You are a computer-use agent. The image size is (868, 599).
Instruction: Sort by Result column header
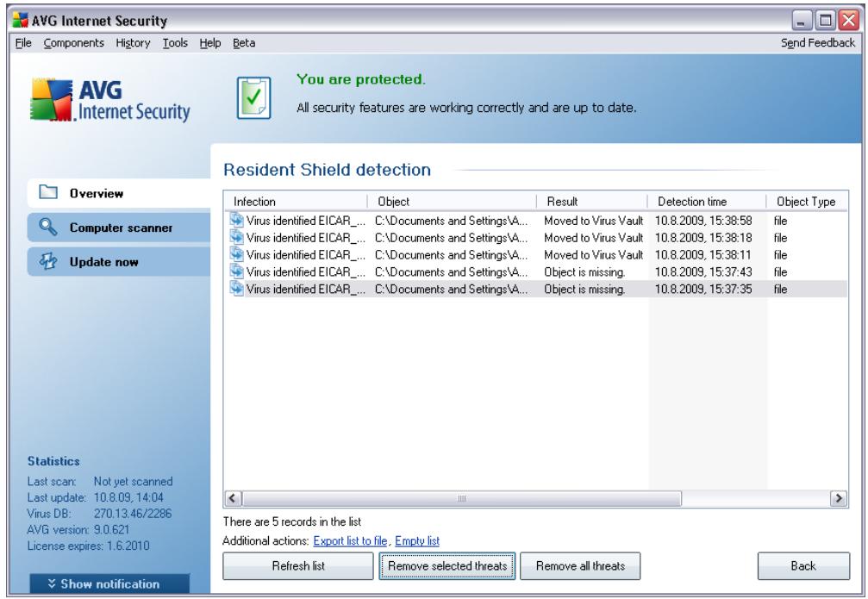tap(592, 202)
